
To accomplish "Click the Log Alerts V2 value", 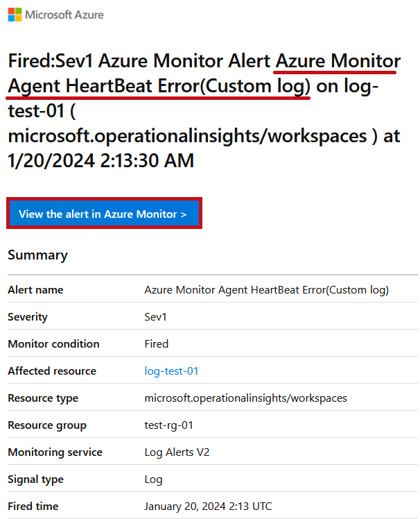I will pyautogui.click(x=177, y=452).
